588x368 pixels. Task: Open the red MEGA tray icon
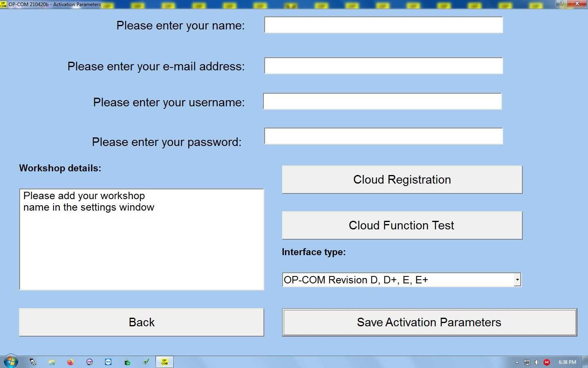[547, 362]
